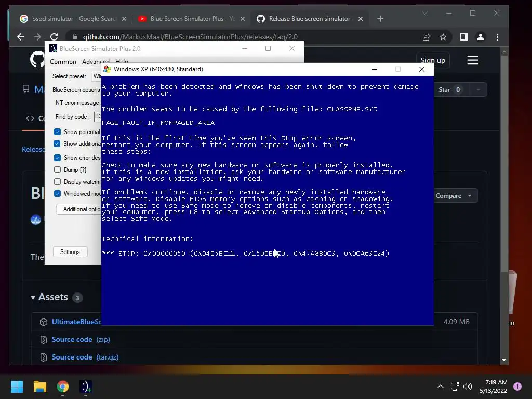Open the Advanced menu
Viewport: 532px width, 399px height.
96,62
